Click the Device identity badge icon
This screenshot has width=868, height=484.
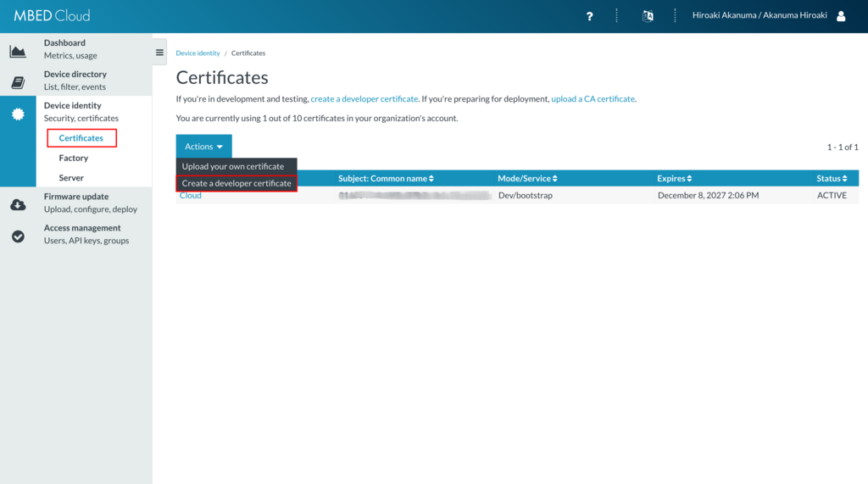point(18,114)
